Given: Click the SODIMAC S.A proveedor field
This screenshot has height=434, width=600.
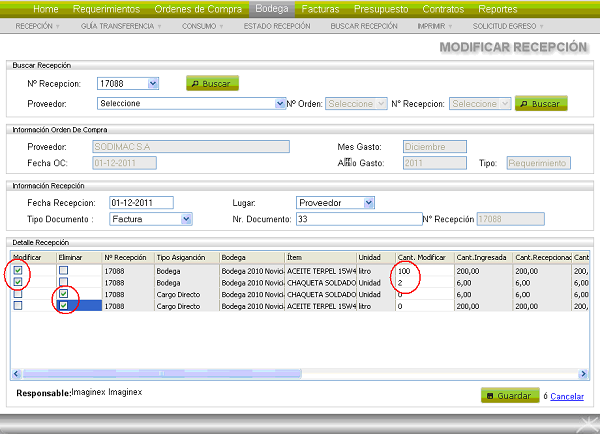Looking at the screenshot, I should [191, 147].
